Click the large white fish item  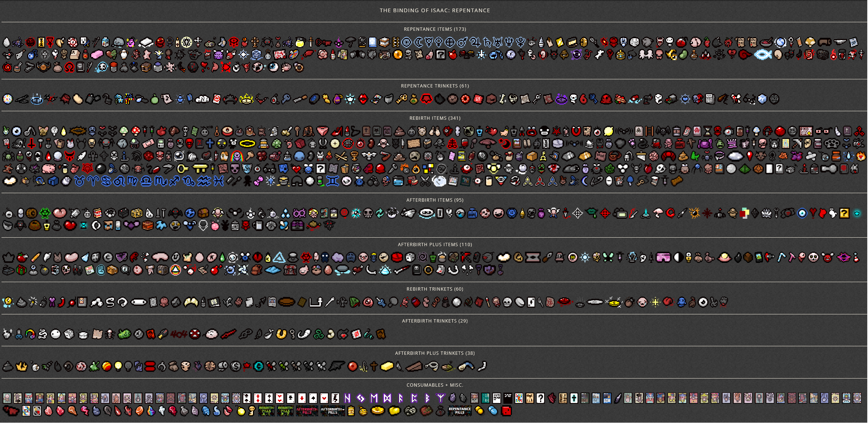[x=763, y=55]
